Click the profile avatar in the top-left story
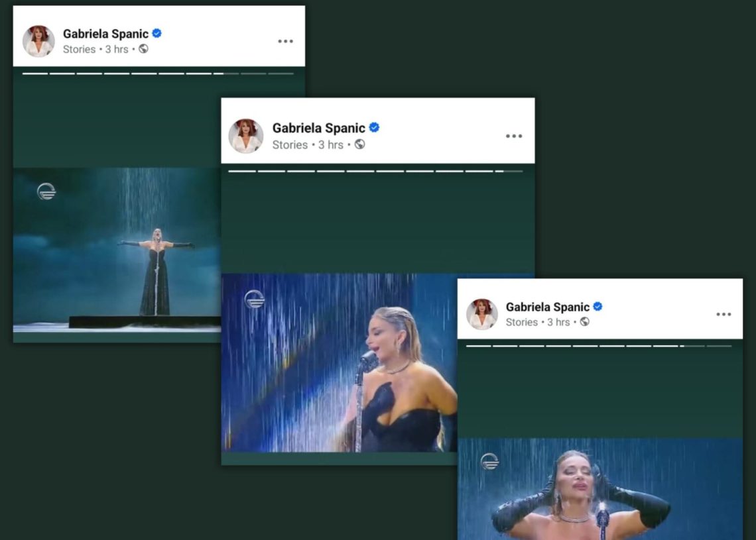Viewport: 756px width, 540px height. [x=38, y=41]
